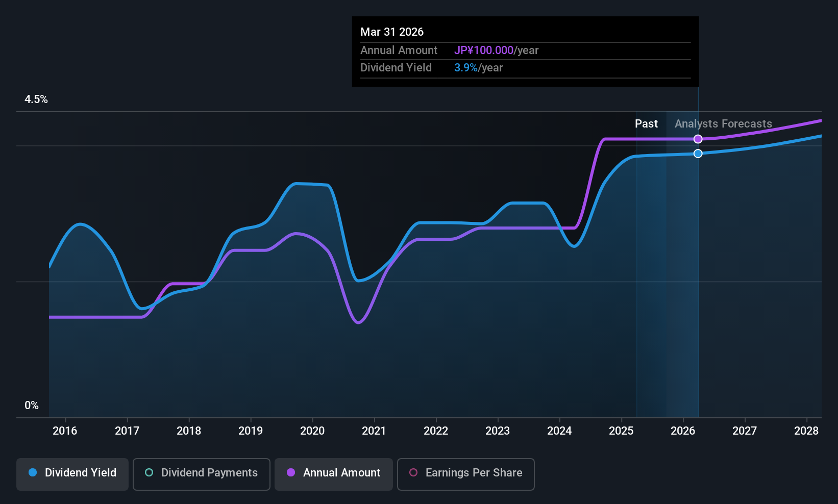This screenshot has height=504, width=838.
Task: Toggle the Dividend Yield legend button
Action: (72, 474)
